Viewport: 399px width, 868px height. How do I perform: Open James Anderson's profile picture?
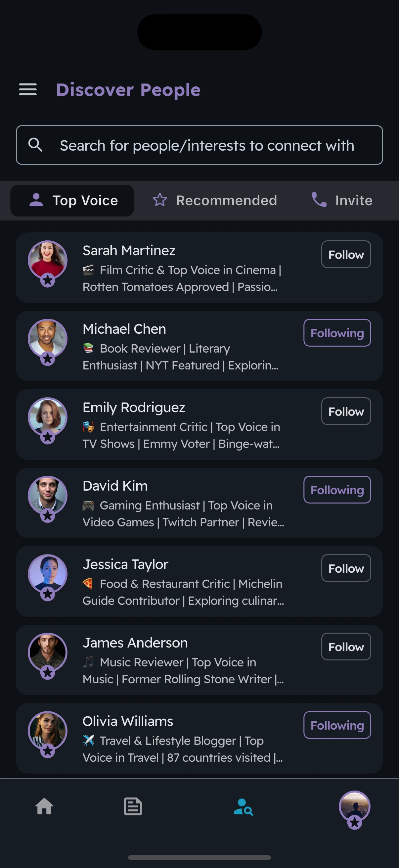pos(47,652)
